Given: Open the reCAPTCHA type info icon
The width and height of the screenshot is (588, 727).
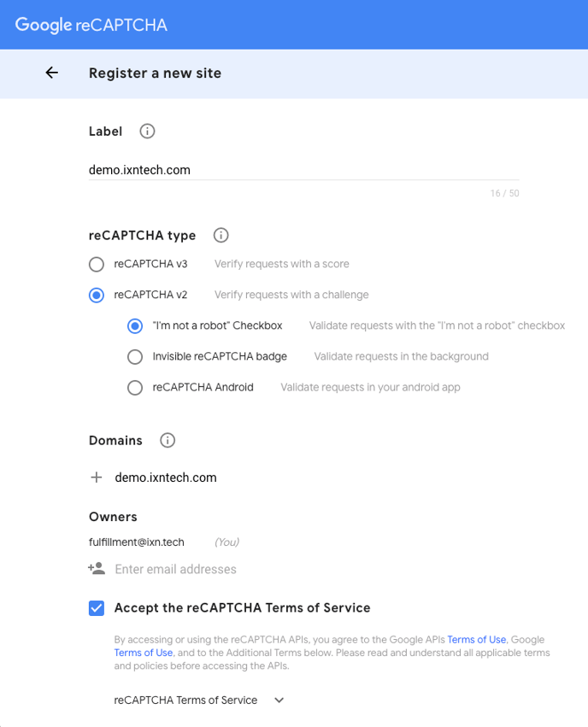Looking at the screenshot, I should (220, 235).
